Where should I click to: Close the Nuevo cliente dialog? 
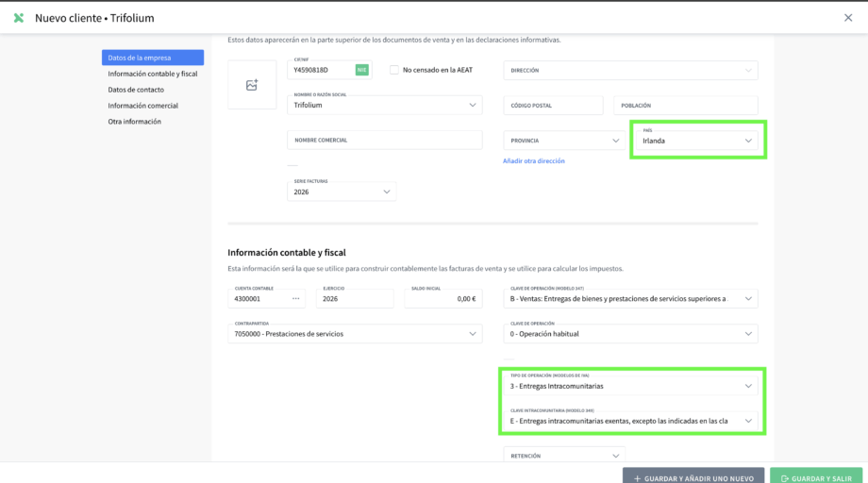click(847, 18)
